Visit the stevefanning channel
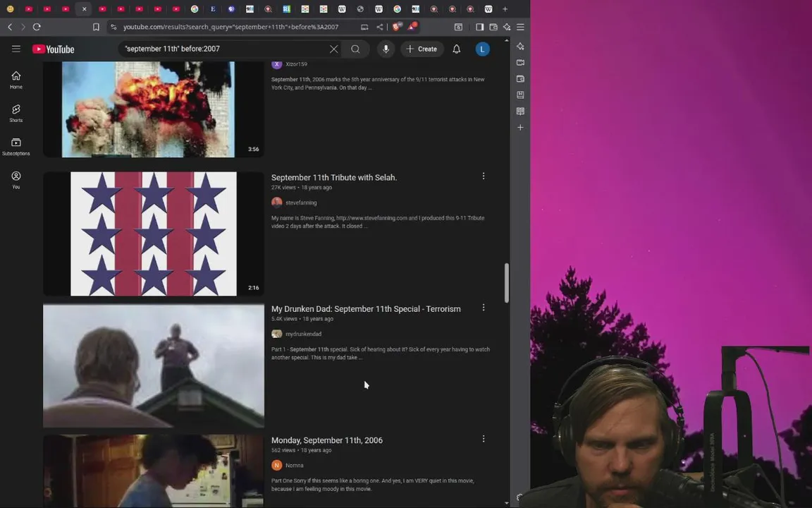The height and width of the screenshot is (508, 812). click(x=301, y=202)
